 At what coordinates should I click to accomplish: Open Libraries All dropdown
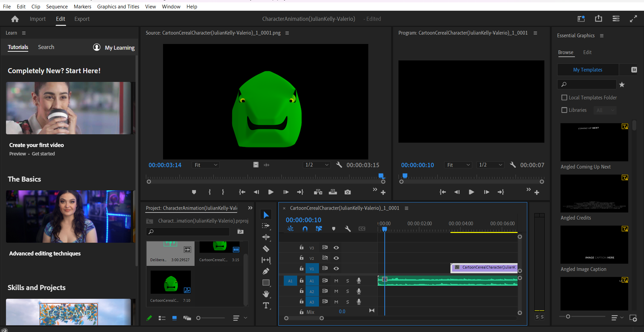click(605, 110)
